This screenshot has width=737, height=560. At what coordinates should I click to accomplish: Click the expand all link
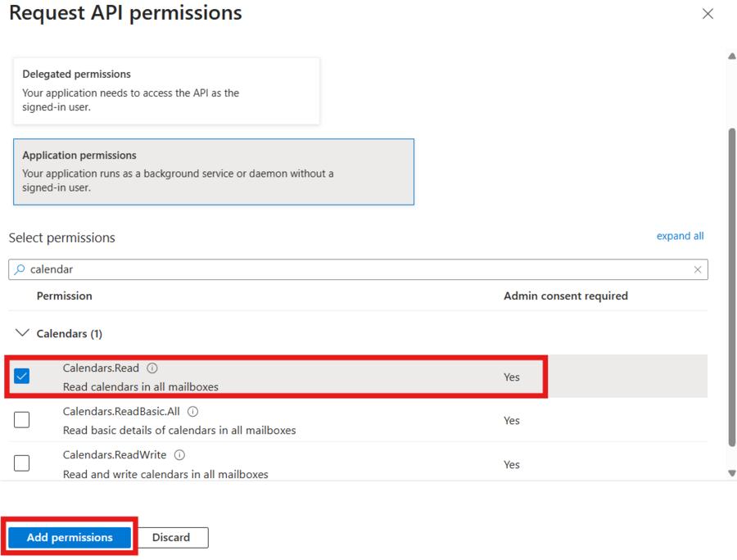pos(680,236)
